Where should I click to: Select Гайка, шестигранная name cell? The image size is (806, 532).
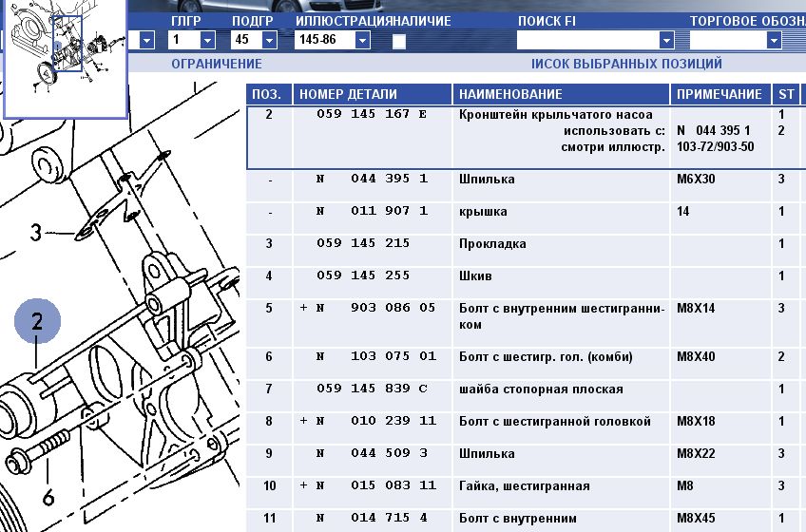point(561,493)
